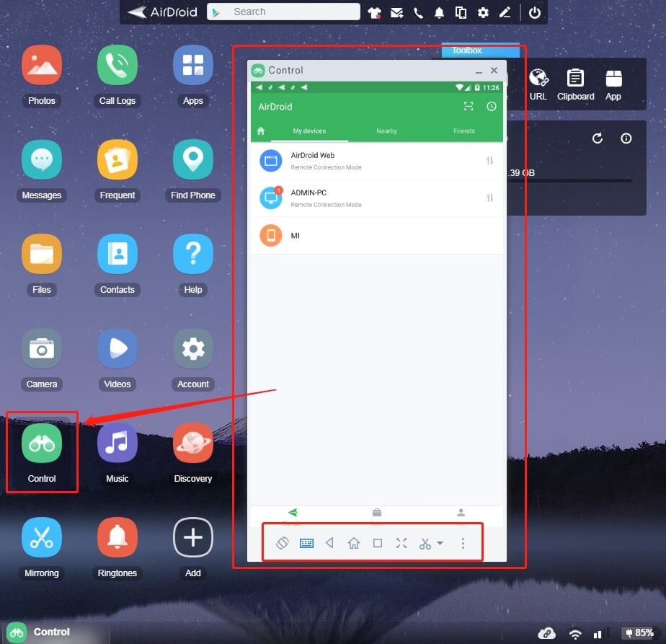Click the App tool in Toolbox
Screen dimensions: 666x644
point(613,85)
